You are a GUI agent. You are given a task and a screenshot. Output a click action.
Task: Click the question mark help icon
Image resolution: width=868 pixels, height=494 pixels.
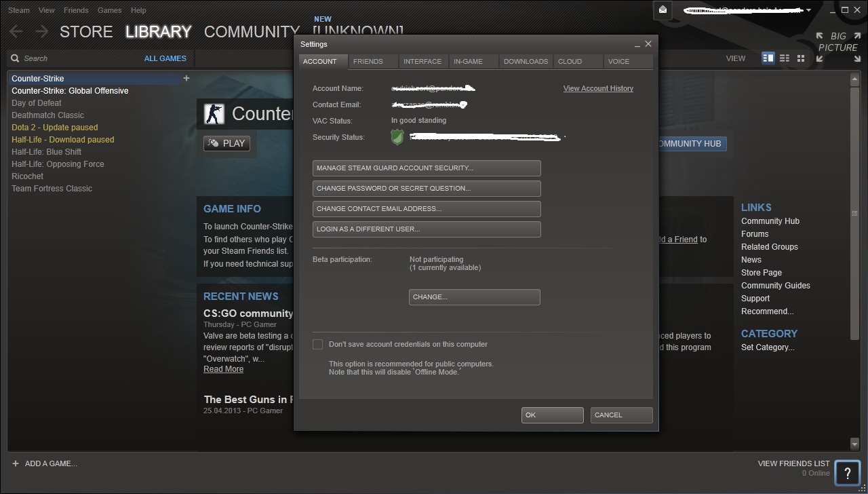click(x=847, y=473)
